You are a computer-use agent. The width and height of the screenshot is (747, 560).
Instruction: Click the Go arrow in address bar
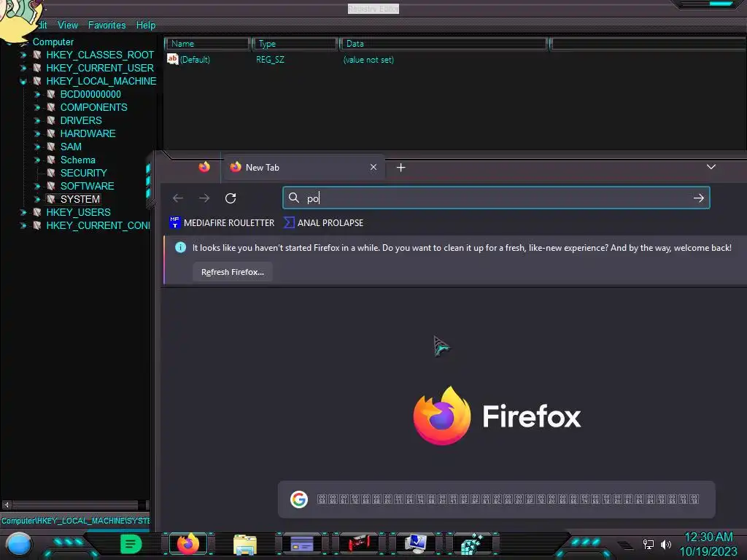[698, 198]
